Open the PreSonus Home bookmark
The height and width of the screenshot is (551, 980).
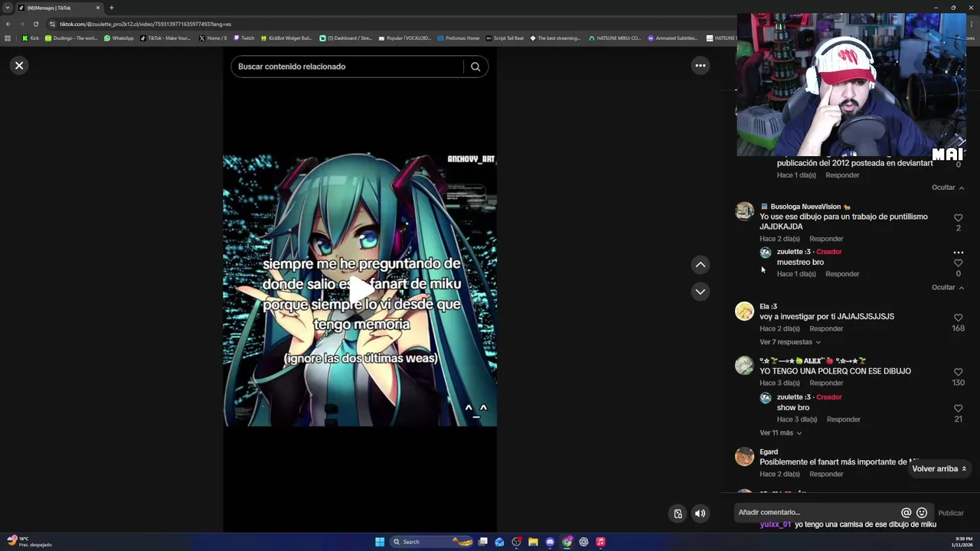pos(459,38)
